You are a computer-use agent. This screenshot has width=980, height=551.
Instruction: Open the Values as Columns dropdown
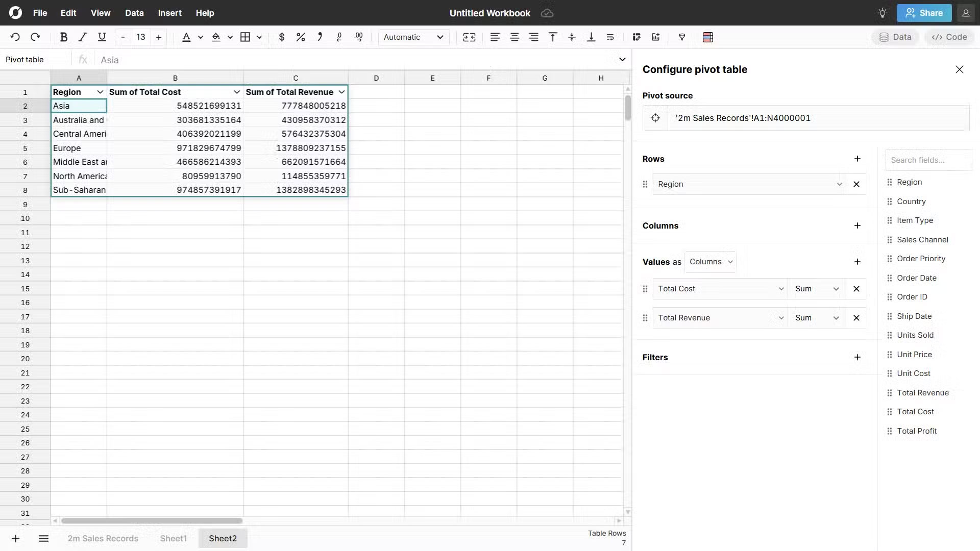[x=710, y=262]
